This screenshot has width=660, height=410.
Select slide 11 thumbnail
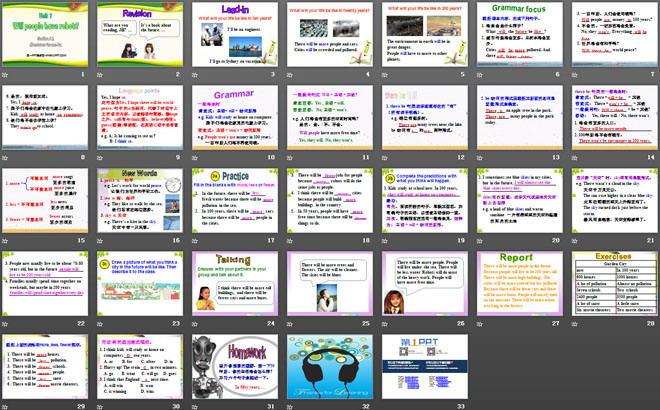[330, 117]
